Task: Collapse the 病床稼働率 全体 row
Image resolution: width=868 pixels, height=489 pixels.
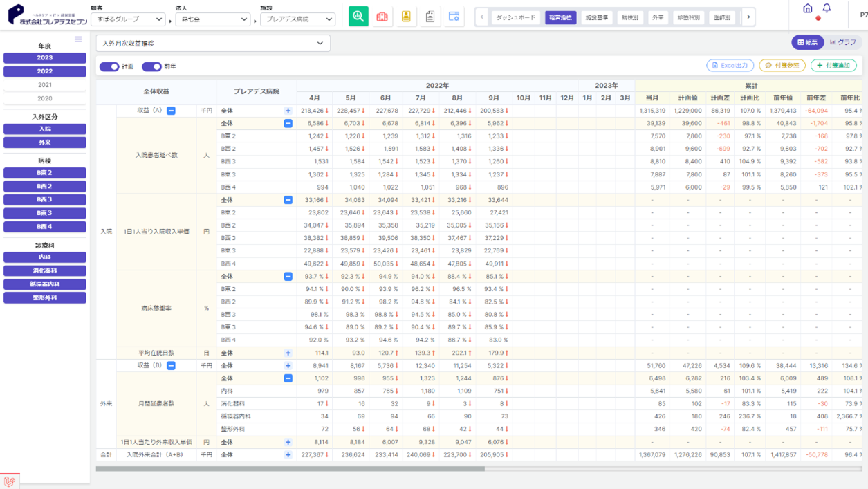Action: (x=288, y=277)
